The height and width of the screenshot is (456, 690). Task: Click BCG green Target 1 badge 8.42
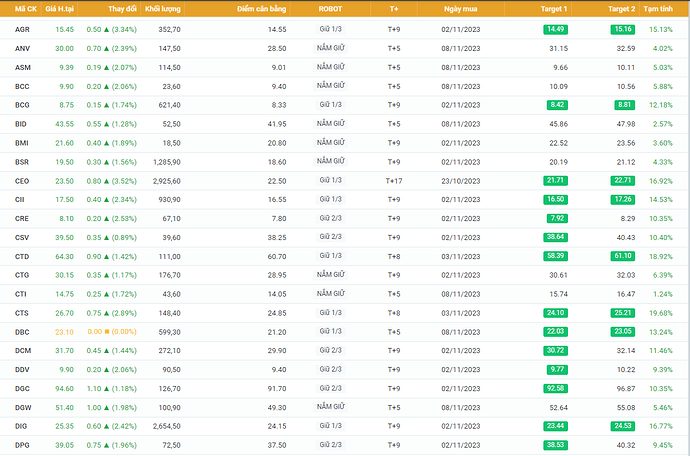(x=557, y=105)
